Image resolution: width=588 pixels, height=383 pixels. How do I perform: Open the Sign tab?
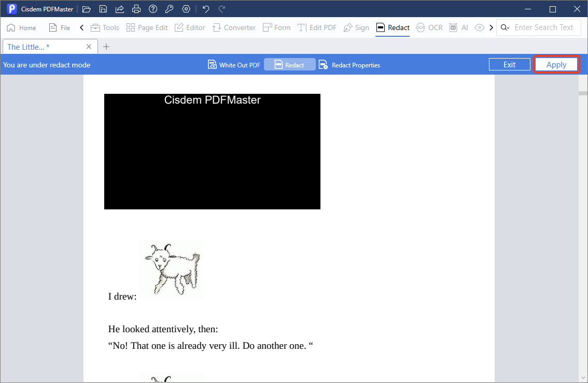pyautogui.click(x=356, y=28)
